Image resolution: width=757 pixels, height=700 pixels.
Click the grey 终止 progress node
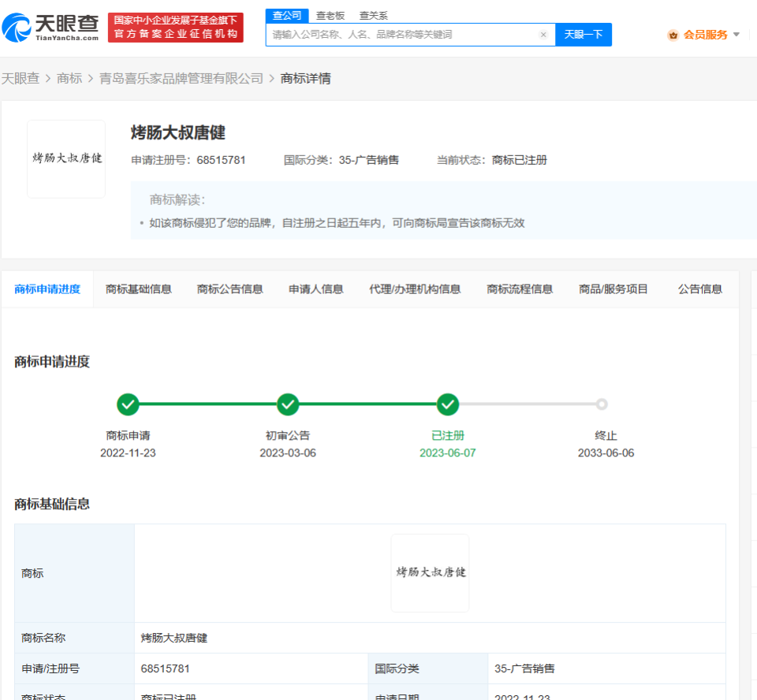[x=602, y=404]
